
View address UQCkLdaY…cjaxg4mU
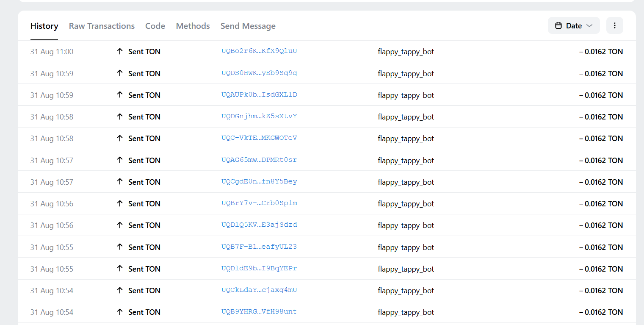(259, 290)
